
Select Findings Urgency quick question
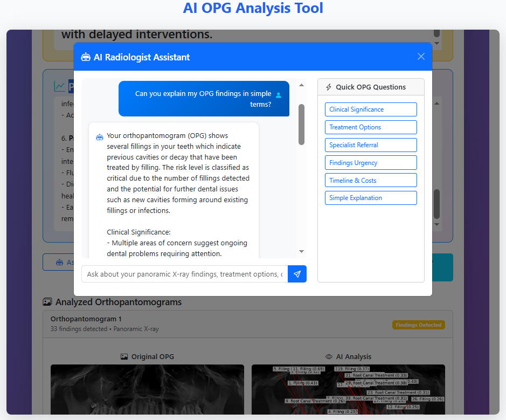point(371,163)
